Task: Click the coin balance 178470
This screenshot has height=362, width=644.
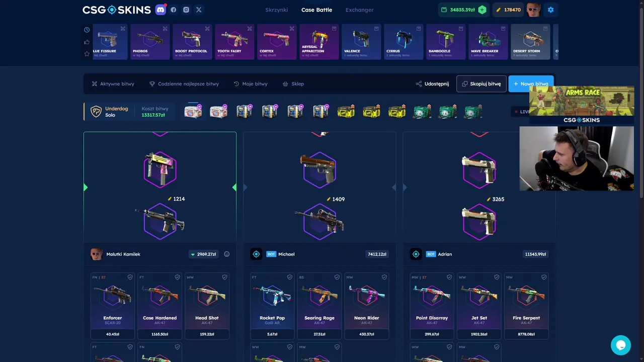Action: [x=508, y=10]
